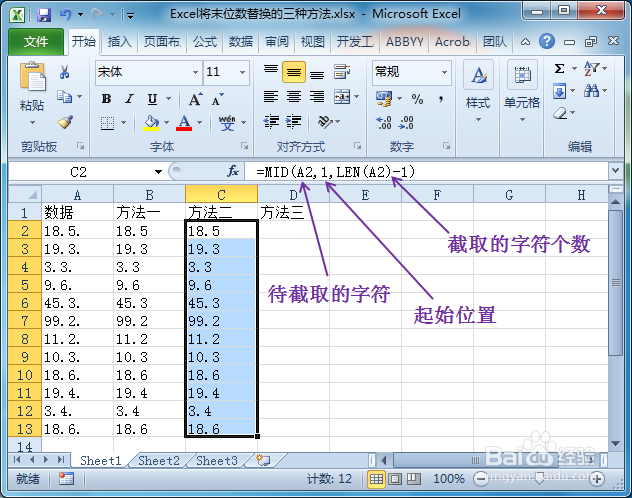Click Increase Decimal icon

384,122
